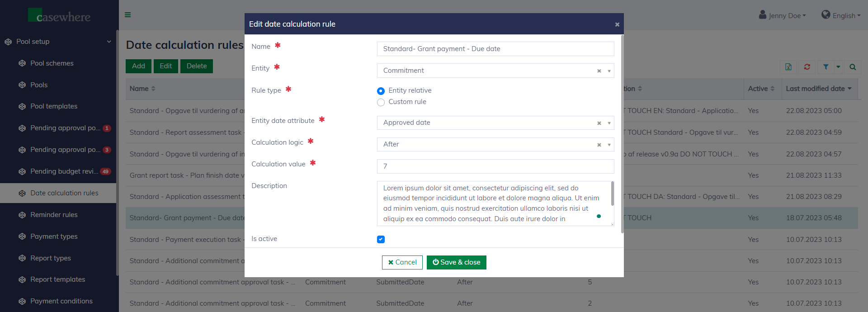Clear the Approved date selection

[x=599, y=123]
